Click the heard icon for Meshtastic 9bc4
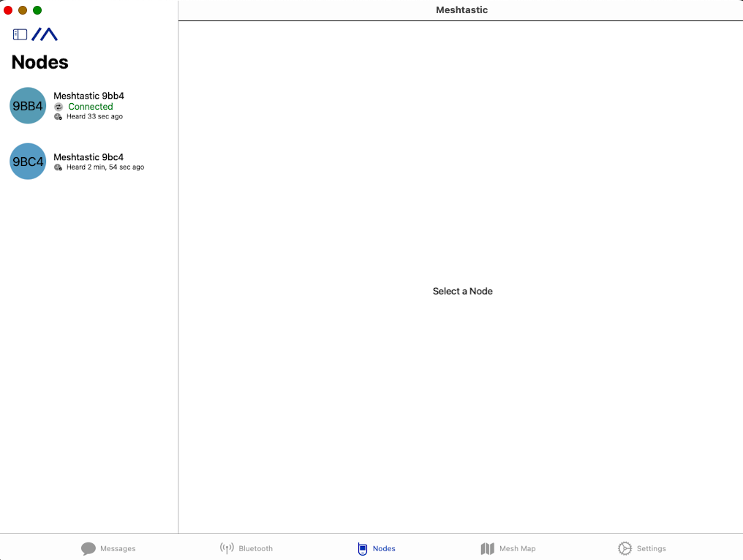Image resolution: width=743 pixels, height=560 pixels. pos(59,167)
